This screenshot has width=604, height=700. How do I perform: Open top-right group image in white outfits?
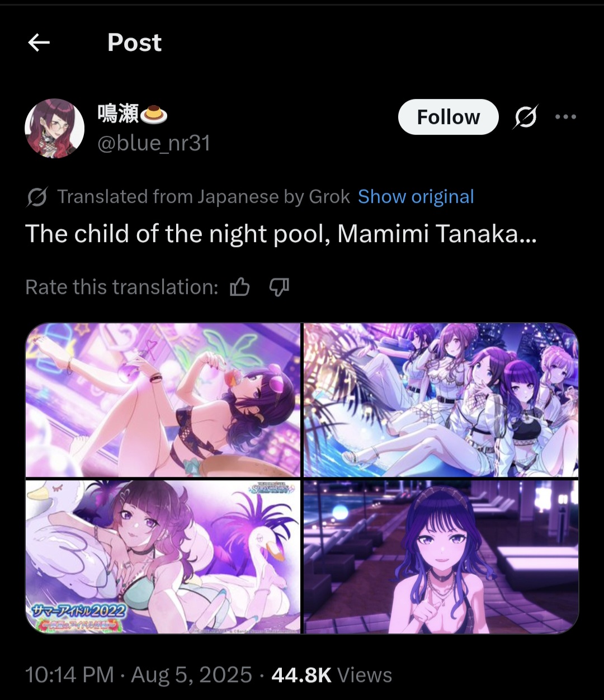pyautogui.click(x=441, y=400)
